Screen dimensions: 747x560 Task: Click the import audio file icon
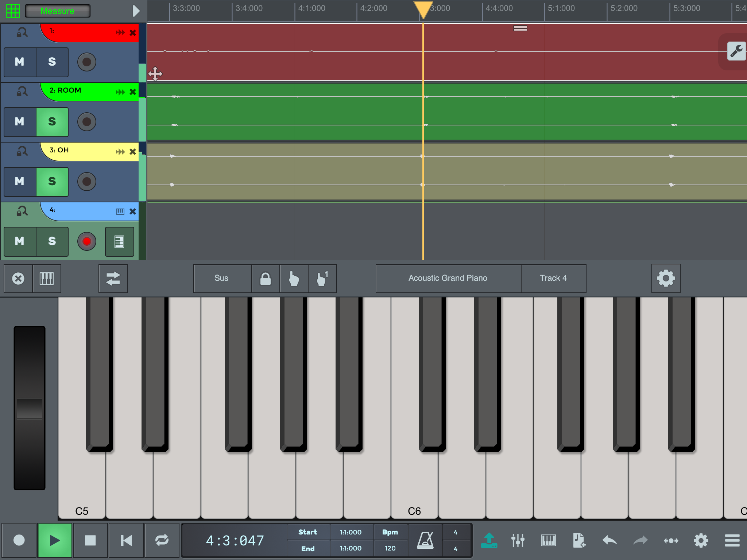[x=578, y=540]
